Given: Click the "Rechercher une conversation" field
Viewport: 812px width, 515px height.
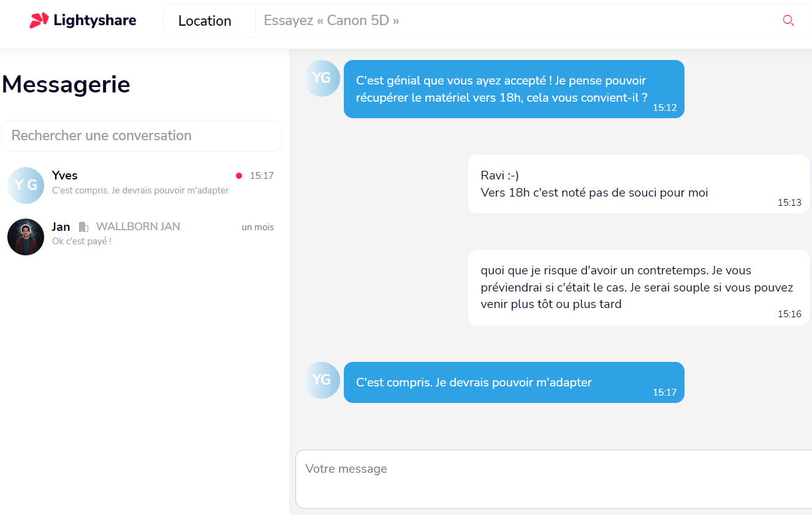Looking at the screenshot, I should coord(142,136).
